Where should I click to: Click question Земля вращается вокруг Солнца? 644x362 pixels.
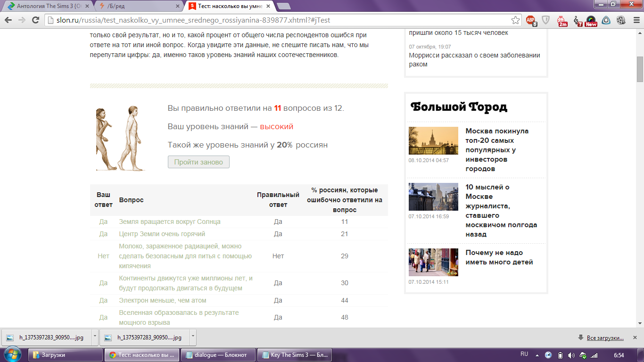[170, 222]
